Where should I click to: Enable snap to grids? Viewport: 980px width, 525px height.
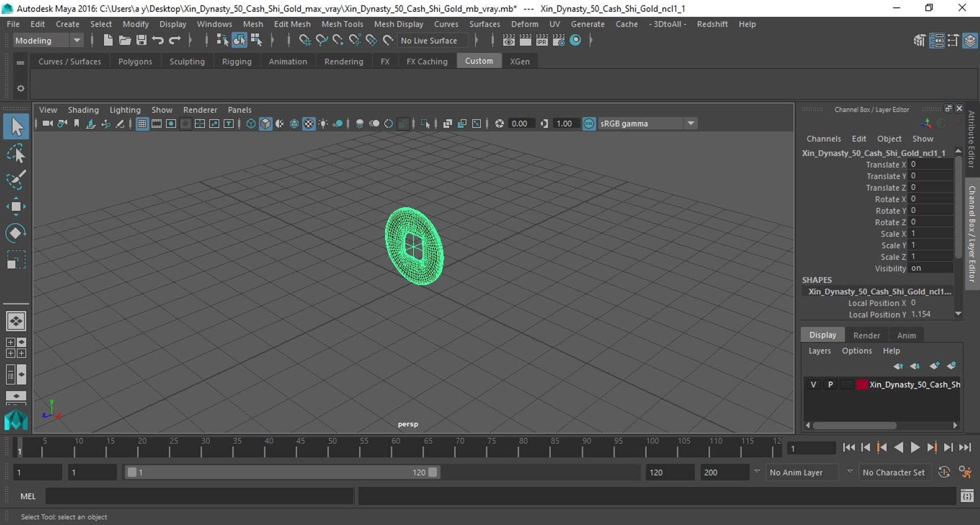coord(305,40)
